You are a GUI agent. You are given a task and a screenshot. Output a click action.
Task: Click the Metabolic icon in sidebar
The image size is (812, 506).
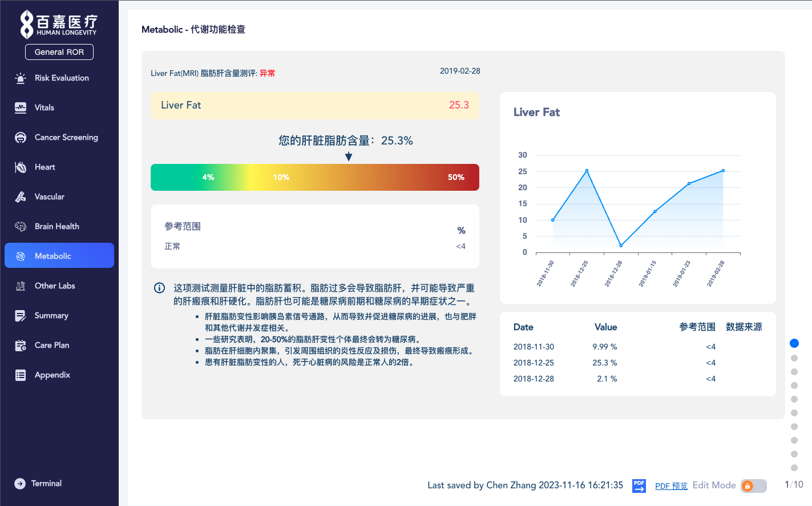pos(21,256)
